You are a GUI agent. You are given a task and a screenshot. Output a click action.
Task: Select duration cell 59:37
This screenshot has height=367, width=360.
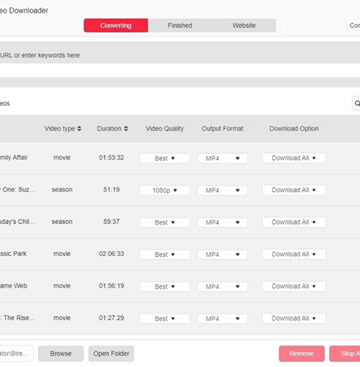[111, 222]
